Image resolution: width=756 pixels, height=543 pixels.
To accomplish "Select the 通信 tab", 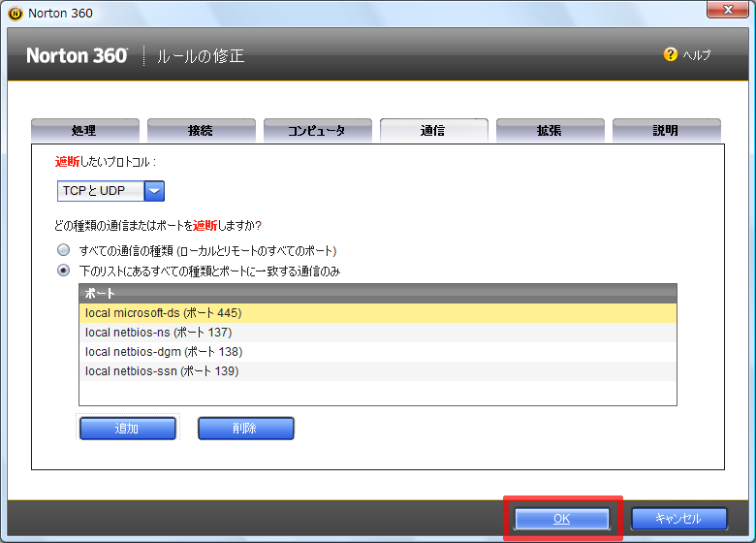I will (x=433, y=131).
